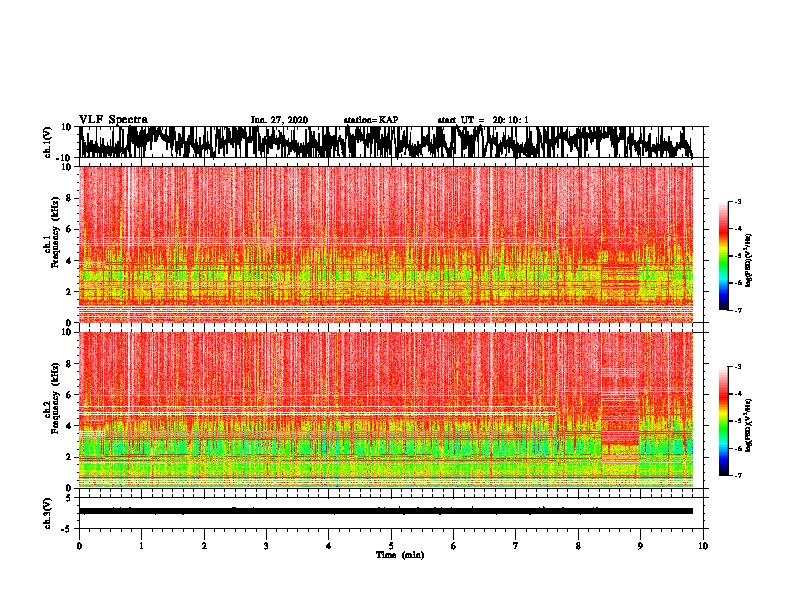Viewport: 792px width, 612px height.
Task: Click the "1" tick on the time axis
Action: click(x=141, y=546)
